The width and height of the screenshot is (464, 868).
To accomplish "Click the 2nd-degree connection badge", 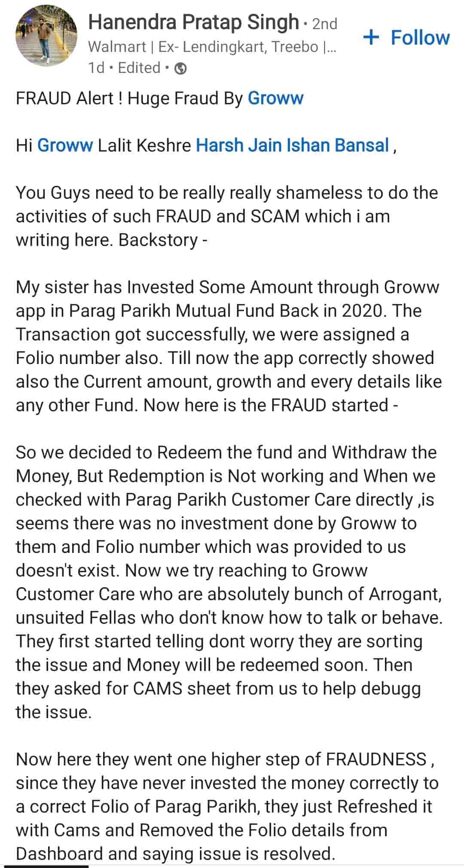I will pyautogui.click(x=324, y=24).
